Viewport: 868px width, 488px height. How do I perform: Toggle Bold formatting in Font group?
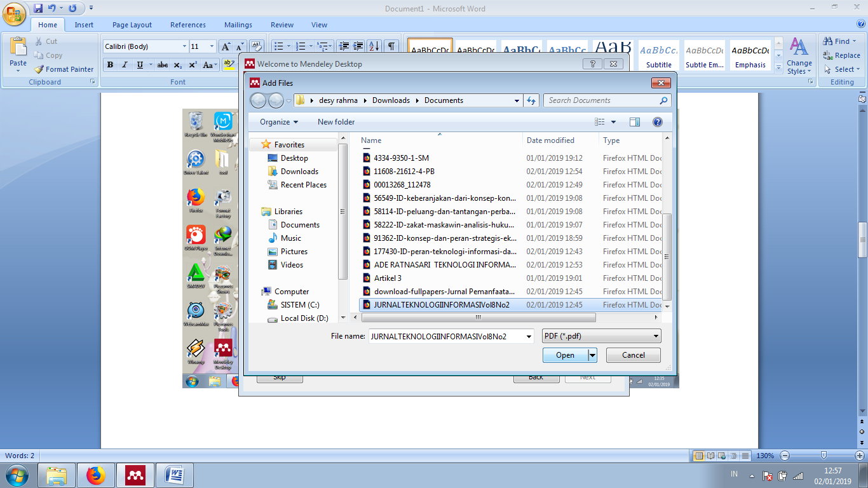(x=111, y=65)
